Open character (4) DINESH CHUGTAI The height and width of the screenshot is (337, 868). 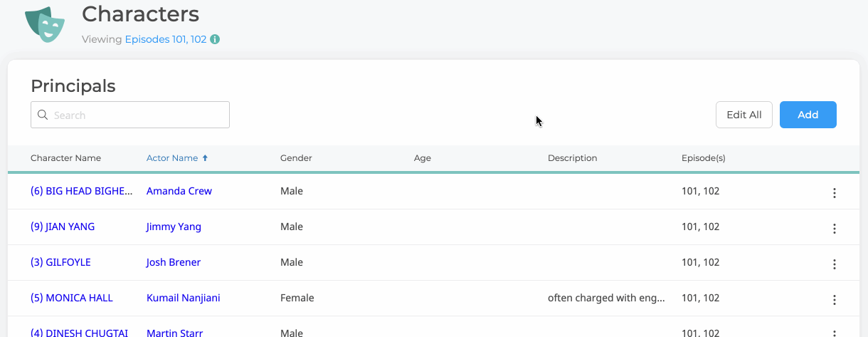coord(79,333)
